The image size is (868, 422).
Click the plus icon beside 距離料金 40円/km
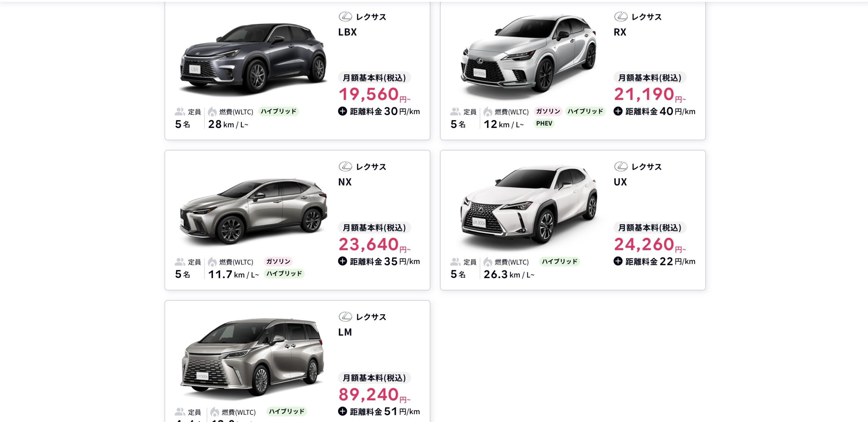(618, 111)
